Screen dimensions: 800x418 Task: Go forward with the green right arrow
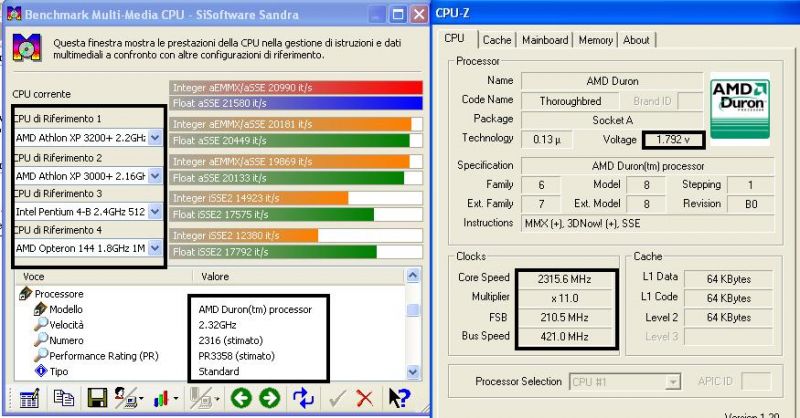tap(269, 398)
